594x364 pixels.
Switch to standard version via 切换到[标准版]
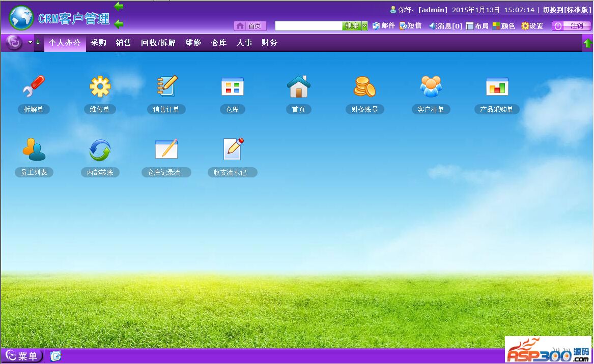coord(567,10)
